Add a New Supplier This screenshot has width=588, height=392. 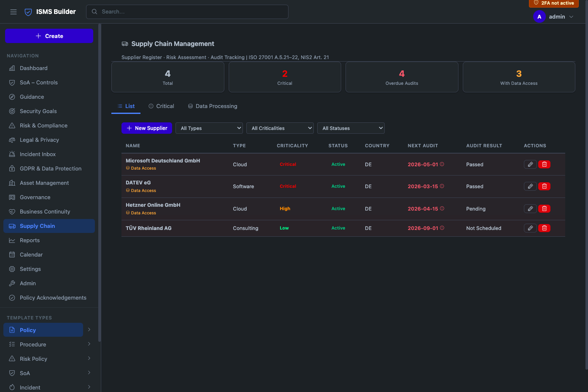[147, 128]
